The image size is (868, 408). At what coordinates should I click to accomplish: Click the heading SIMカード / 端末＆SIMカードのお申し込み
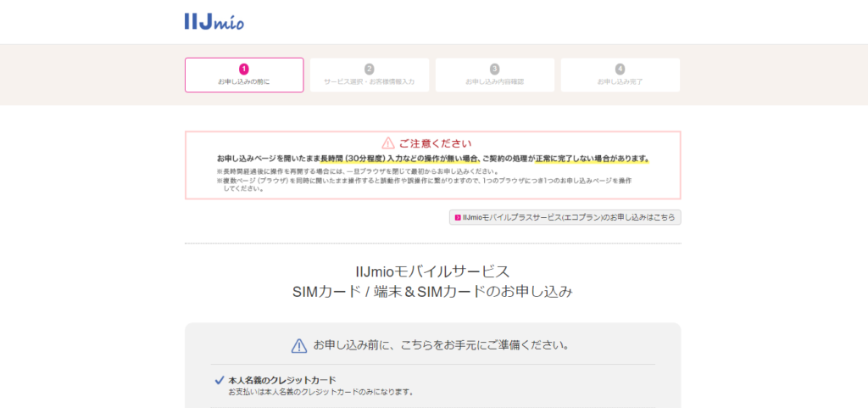click(x=432, y=291)
